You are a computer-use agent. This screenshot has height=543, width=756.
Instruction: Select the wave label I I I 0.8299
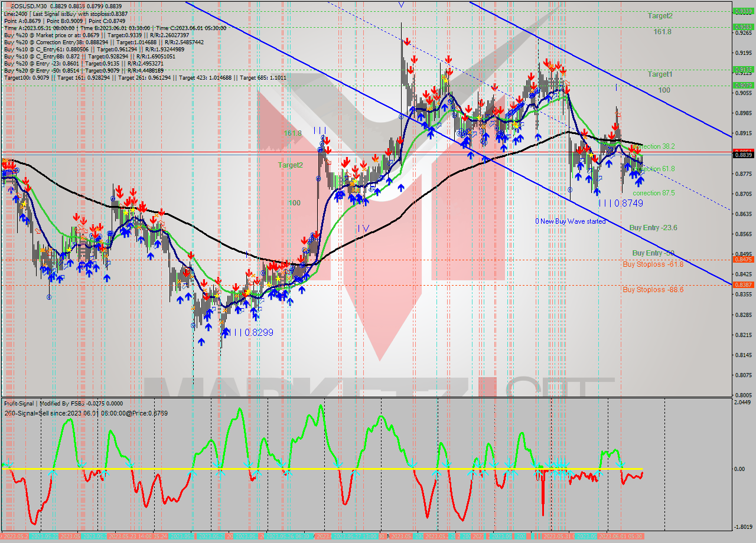point(248,332)
